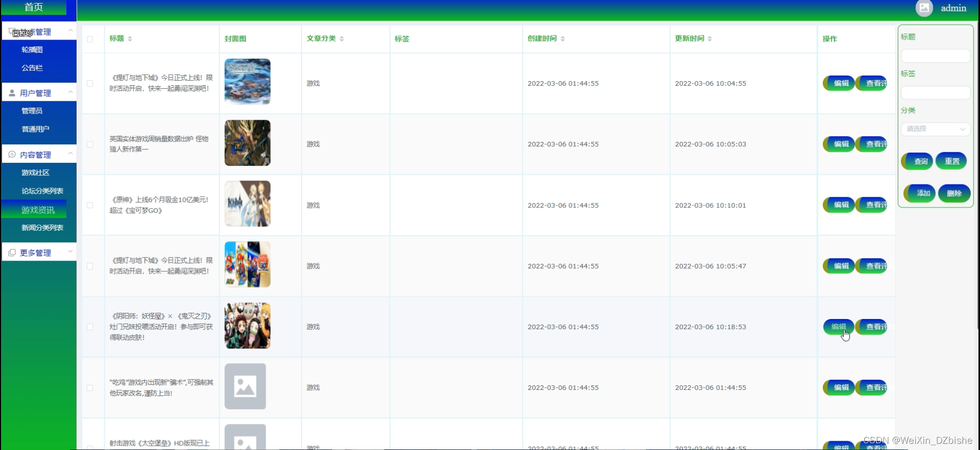This screenshot has height=450, width=980.
Task: Sort by 创建时间 using its sort arrows
Action: pos(563,39)
